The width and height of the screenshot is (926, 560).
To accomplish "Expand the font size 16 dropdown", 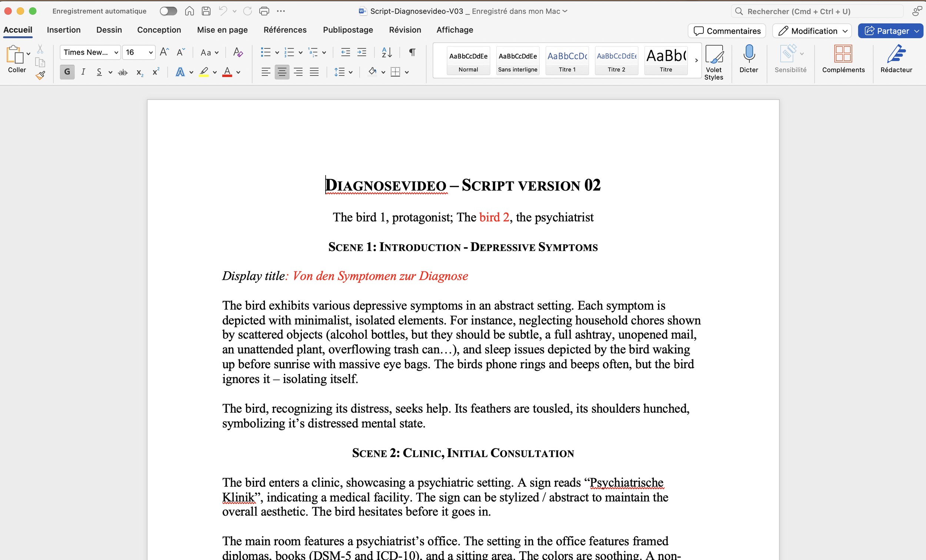I will coord(150,53).
